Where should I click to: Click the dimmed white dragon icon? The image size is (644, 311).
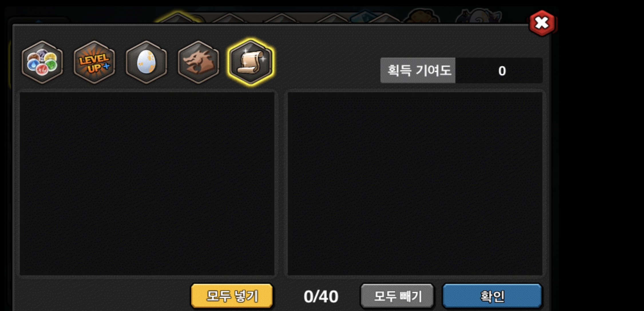pyautogui.click(x=478, y=16)
